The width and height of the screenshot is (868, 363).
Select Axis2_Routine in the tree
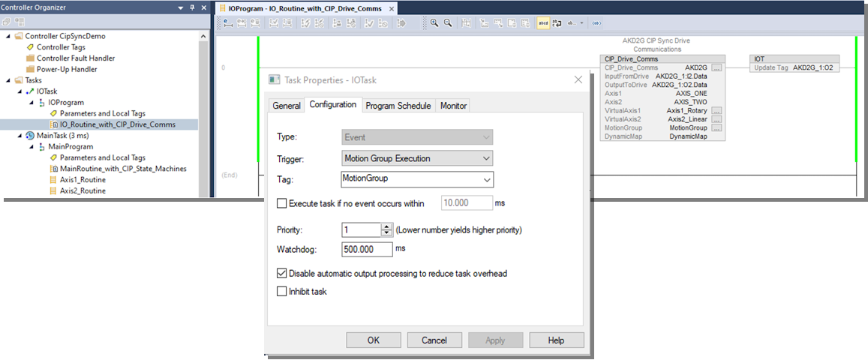83,191
